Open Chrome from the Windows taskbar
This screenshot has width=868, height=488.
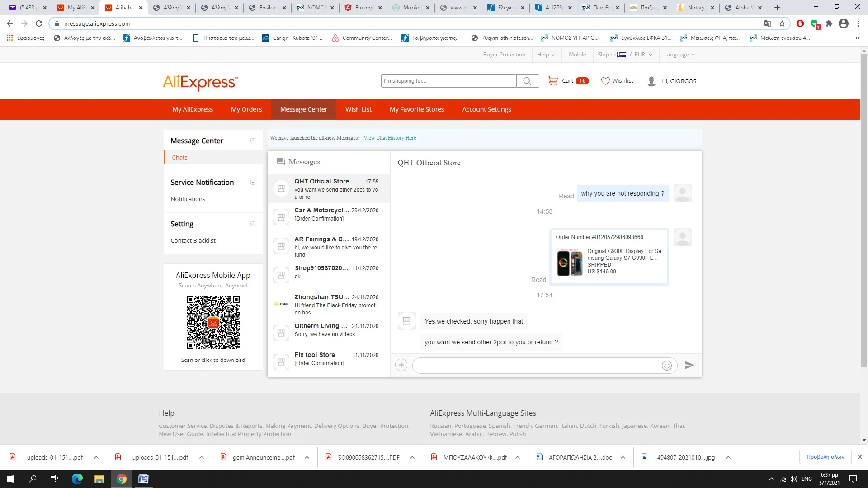pos(121,479)
